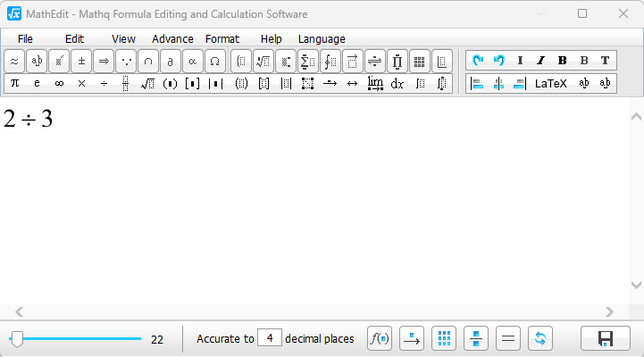Toggle the heavy bold B style
This screenshot has width=644, height=357.
562,61
